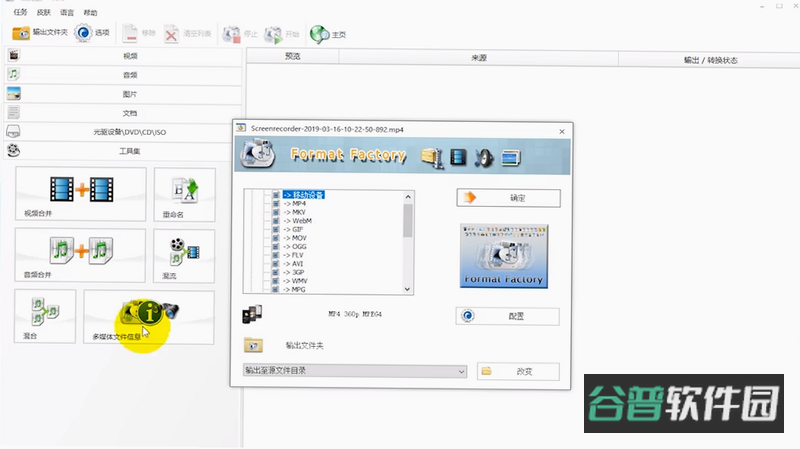Select '-> OGG' in the format list
Image resolution: width=800 pixels, height=449 pixels.
pyautogui.click(x=295, y=246)
